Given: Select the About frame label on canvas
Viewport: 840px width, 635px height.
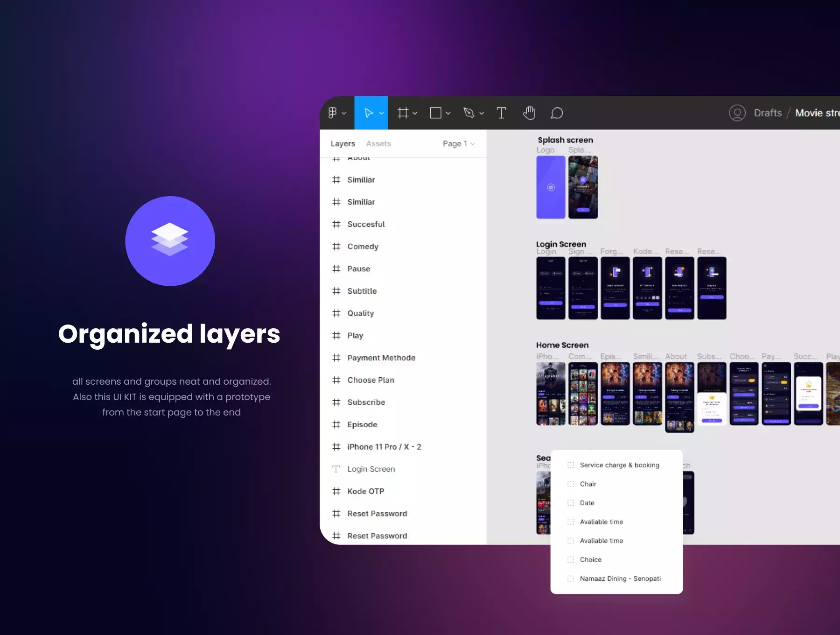Looking at the screenshot, I should coord(676,357).
